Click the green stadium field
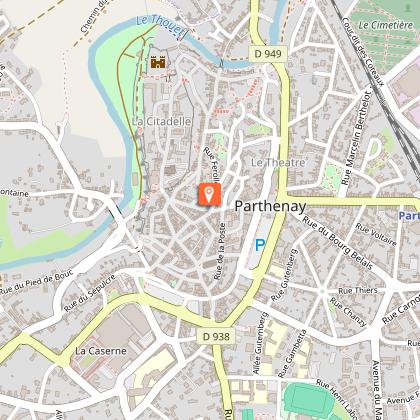This screenshot has height=420, width=420. tap(309, 399)
